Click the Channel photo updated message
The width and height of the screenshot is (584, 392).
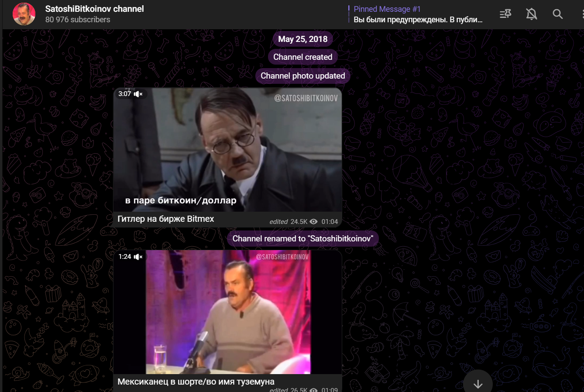302,76
